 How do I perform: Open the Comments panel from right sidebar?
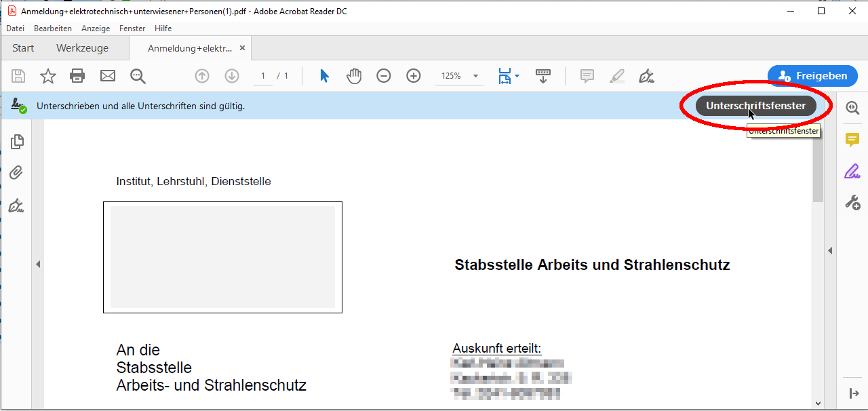(x=852, y=140)
